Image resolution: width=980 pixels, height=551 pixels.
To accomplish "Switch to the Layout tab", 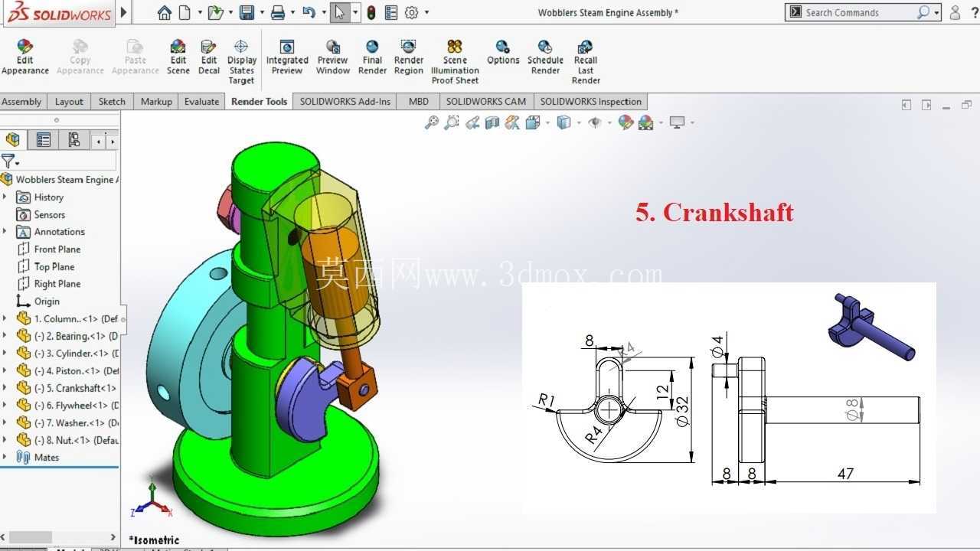I will pos(69,101).
